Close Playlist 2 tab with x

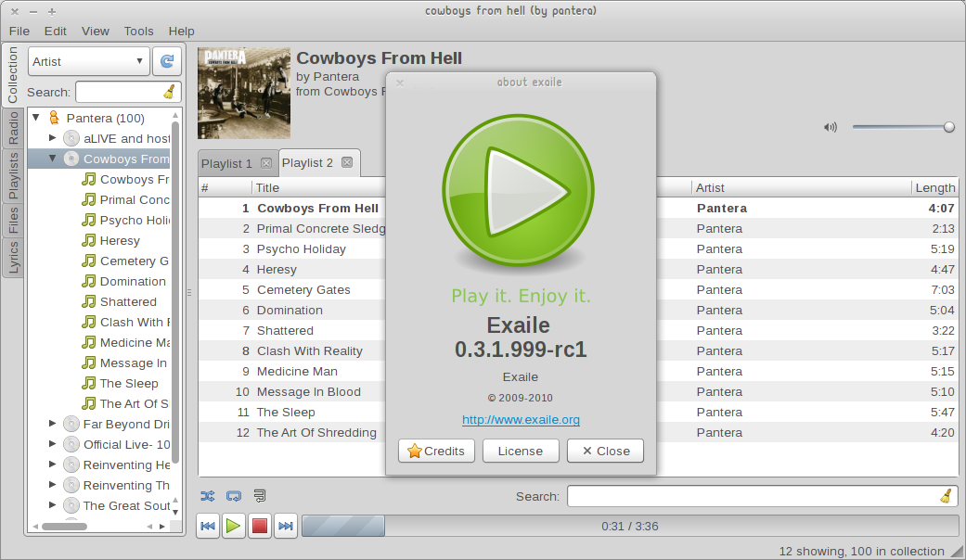pyautogui.click(x=347, y=162)
